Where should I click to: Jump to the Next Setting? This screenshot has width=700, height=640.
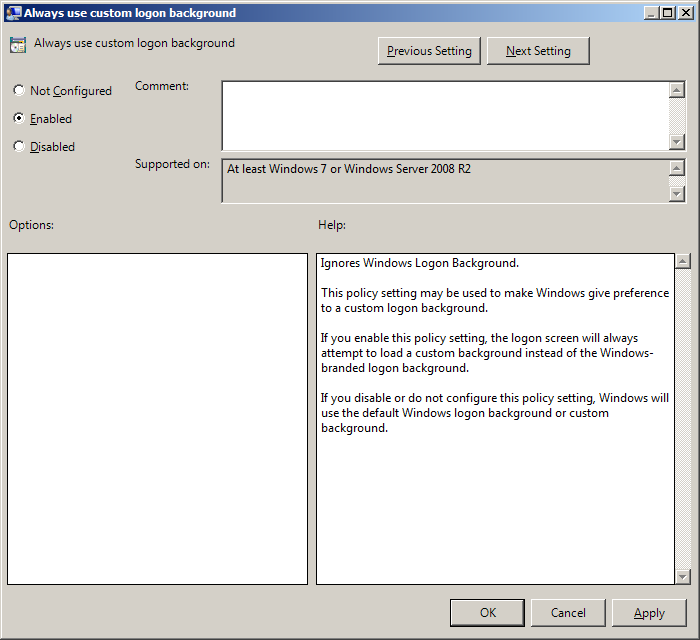click(538, 51)
